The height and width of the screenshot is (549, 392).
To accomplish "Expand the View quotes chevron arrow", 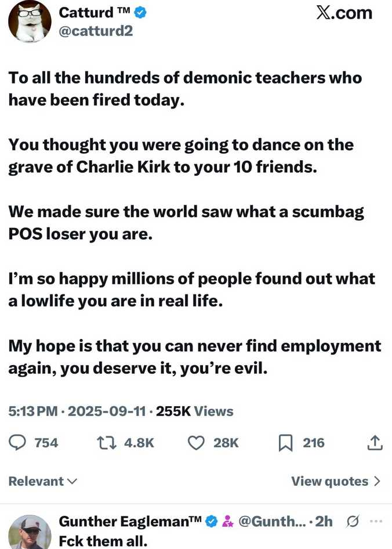I will 378,481.
